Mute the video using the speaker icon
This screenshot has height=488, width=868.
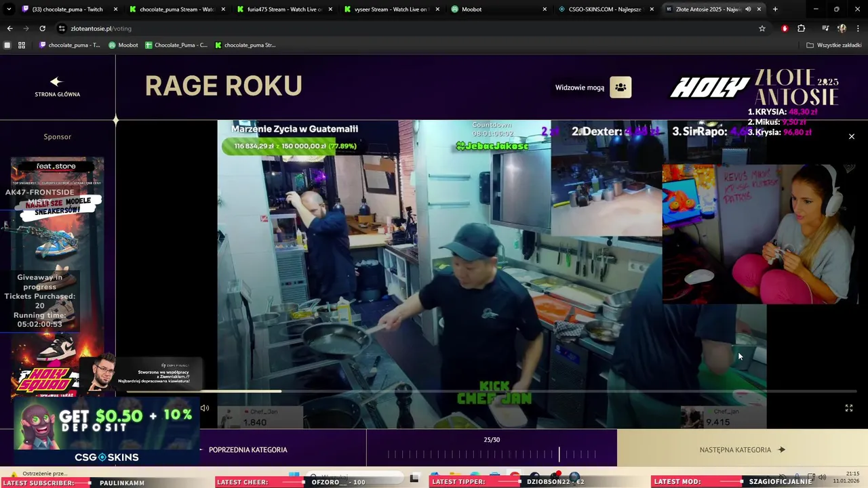[205, 408]
